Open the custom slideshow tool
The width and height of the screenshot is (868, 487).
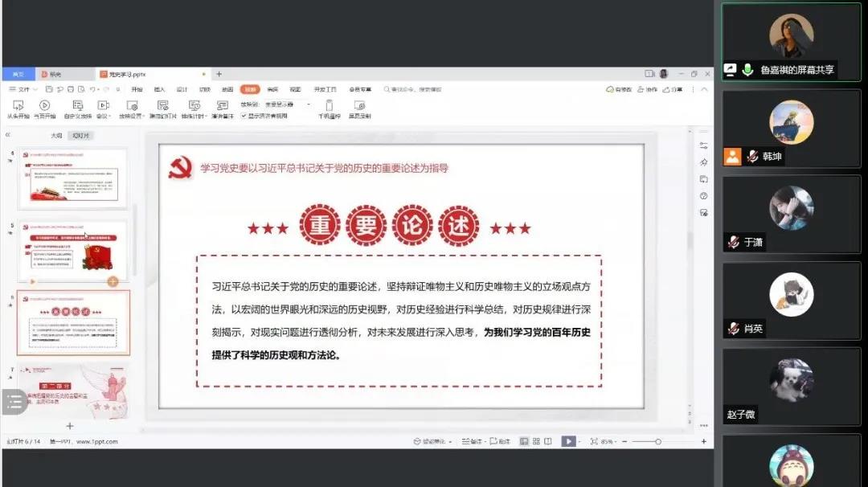click(x=78, y=105)
